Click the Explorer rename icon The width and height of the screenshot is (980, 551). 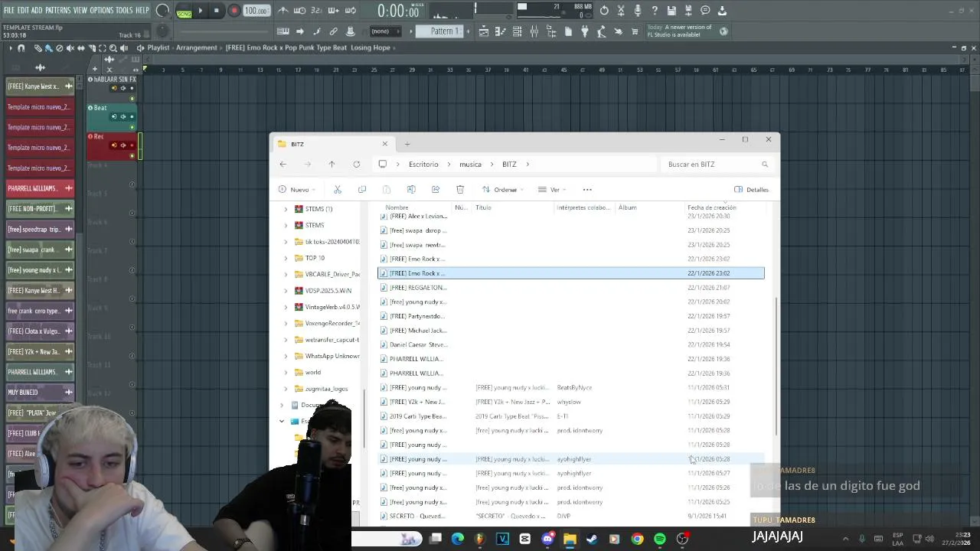tap(411, 189)
